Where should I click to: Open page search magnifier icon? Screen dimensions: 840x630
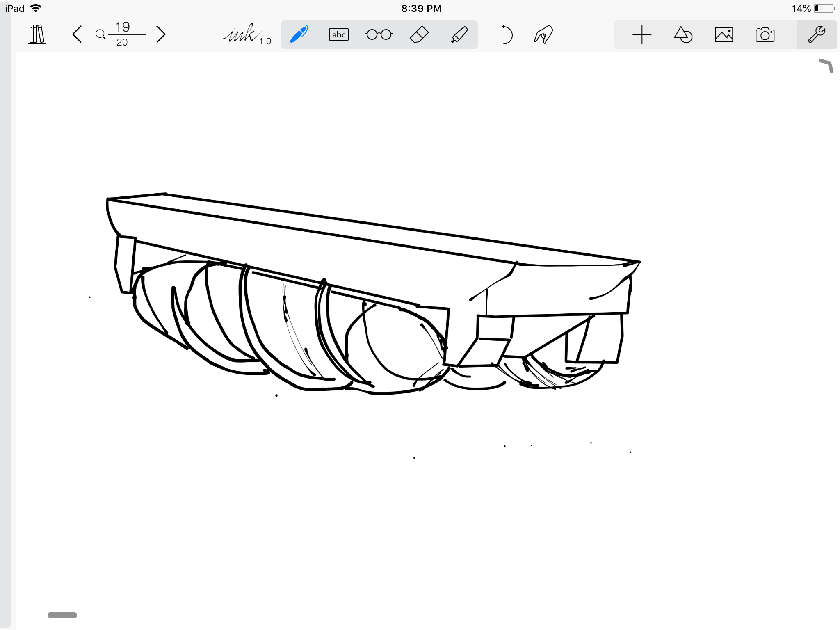(100, 34)
